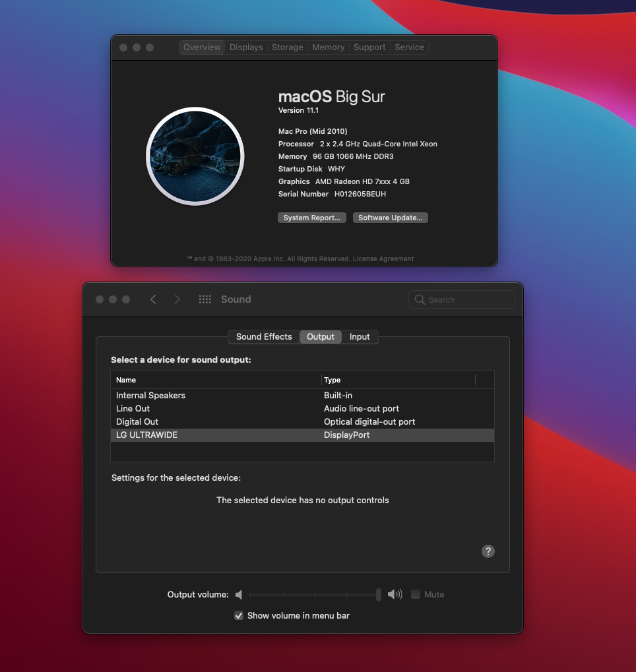Click the magnifier icon in Search field

[420, 299]
